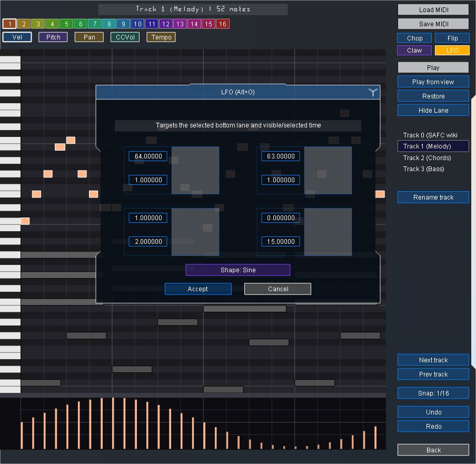Select channel 4 button
Image resolution: width=476 pixels, height=464 pixels.
(52, 24)
